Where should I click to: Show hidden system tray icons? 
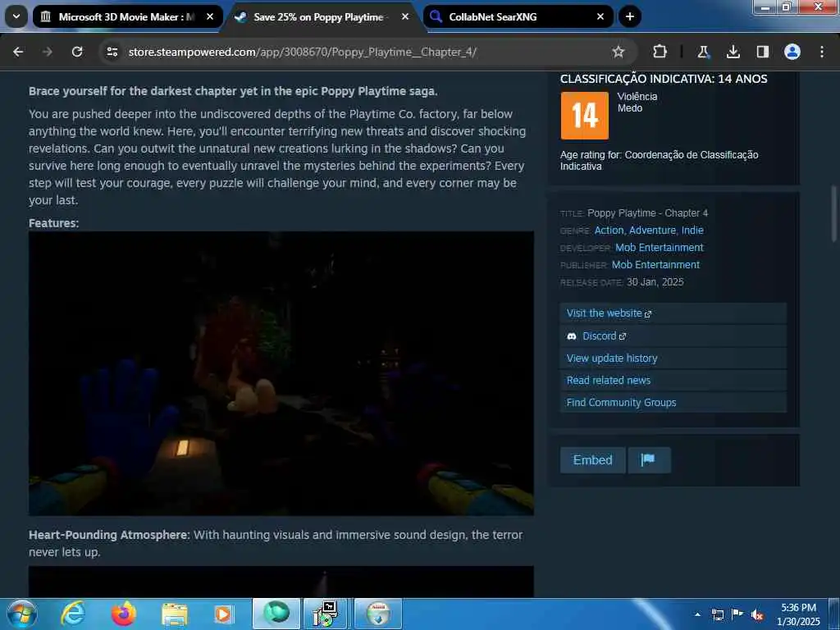pos(697,614)
